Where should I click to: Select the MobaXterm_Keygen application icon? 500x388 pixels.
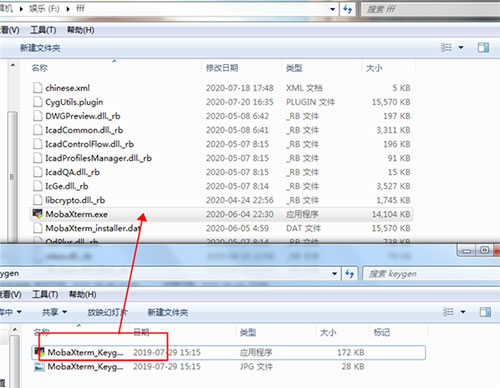pos(40,352)
